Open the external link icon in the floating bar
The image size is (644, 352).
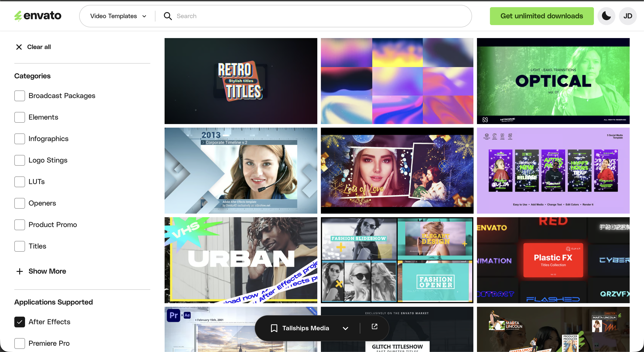click(374, 326)
